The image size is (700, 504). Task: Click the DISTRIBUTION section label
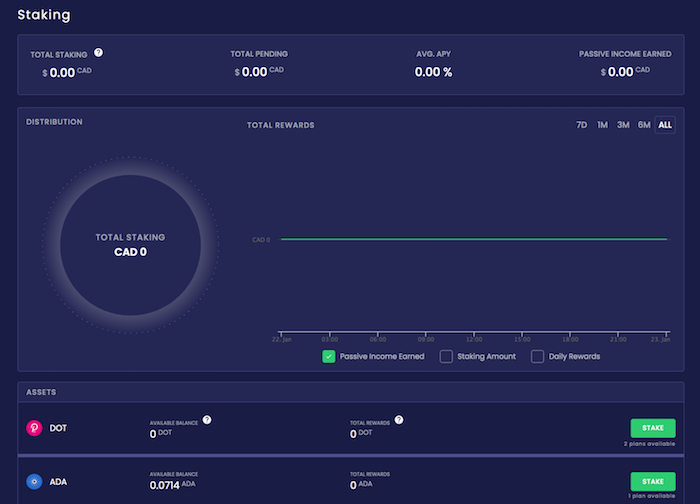54,122
